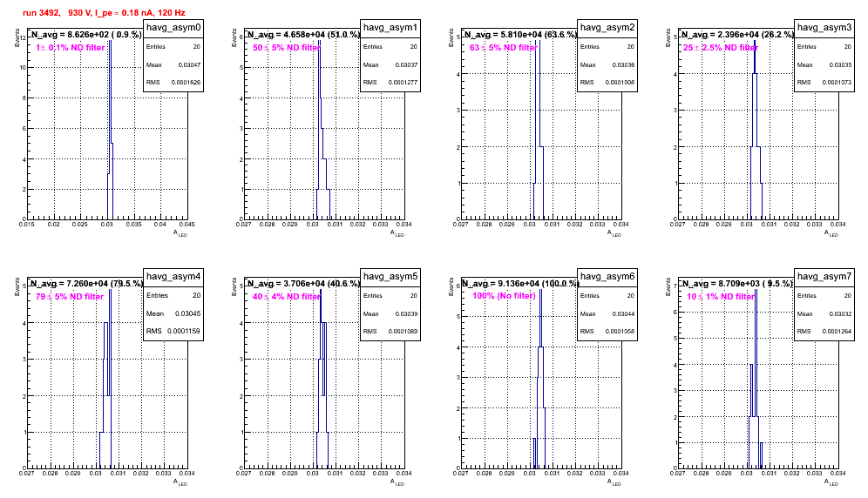The width and height of the screenshot is (868, 498).
Task: Click the Mean value 0.03044
Action: click(x=623, y=313)
